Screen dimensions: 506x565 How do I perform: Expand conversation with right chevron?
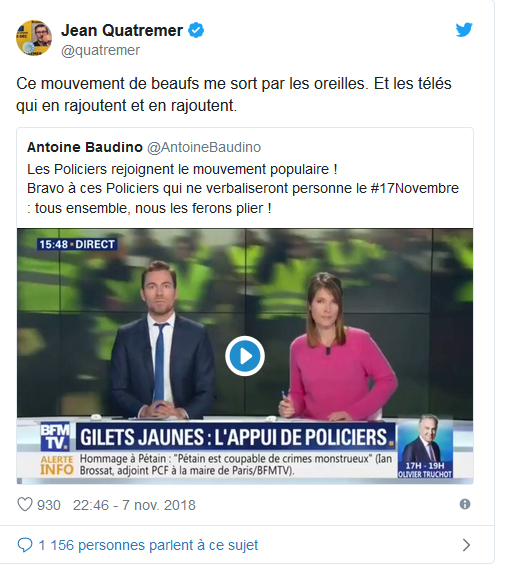466,545
